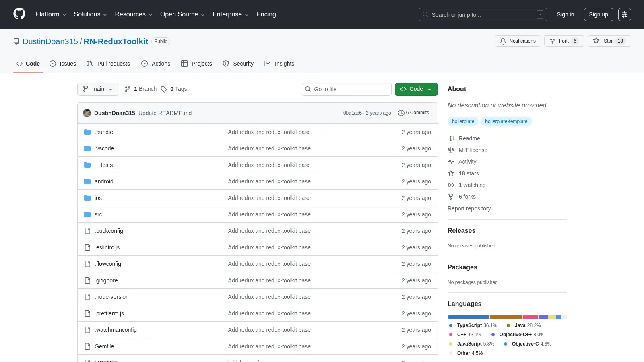Click the .vscode folder icon
This screenshot has width=644, height=362.
click(87, 148)
